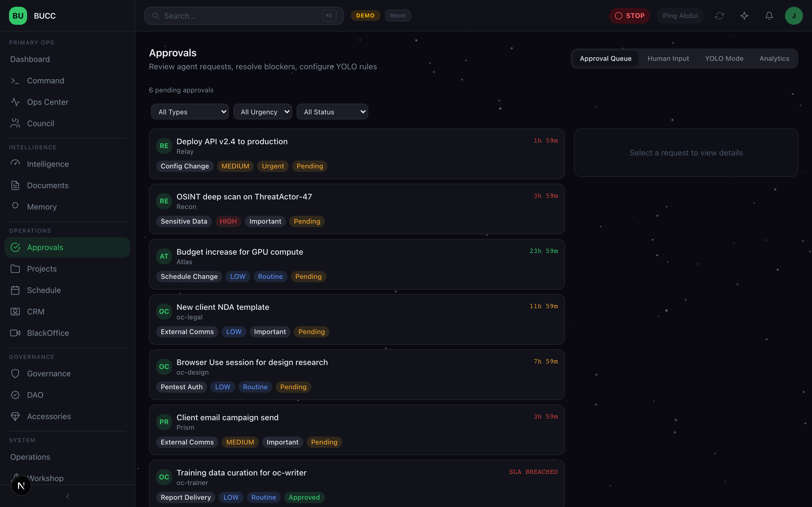Viewport: 812px width, 507px height.
Task: Open user avatar J menu
Action: pyautogui.click(x=794, y=16)
